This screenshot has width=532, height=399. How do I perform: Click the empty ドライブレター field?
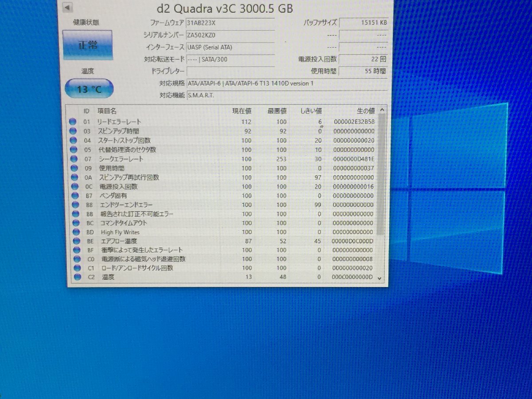tap(231, 71)
